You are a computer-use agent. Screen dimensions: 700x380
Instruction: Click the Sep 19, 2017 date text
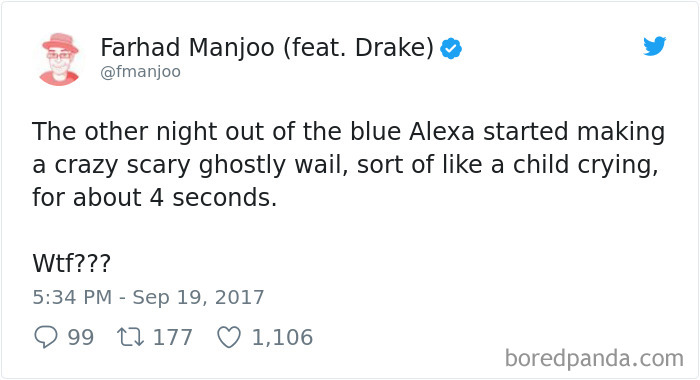point(198,297)
